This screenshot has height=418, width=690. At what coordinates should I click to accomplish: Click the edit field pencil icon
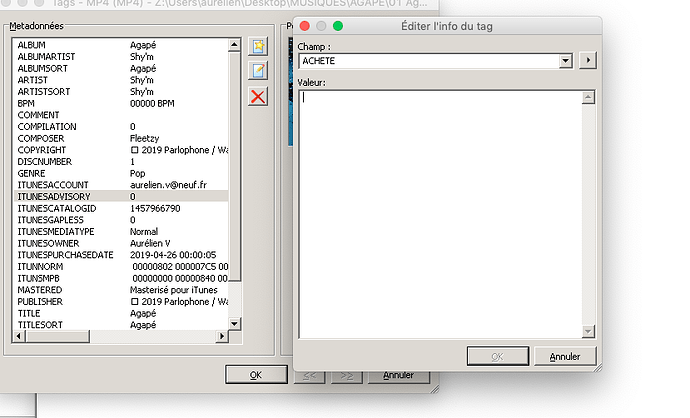258,70
